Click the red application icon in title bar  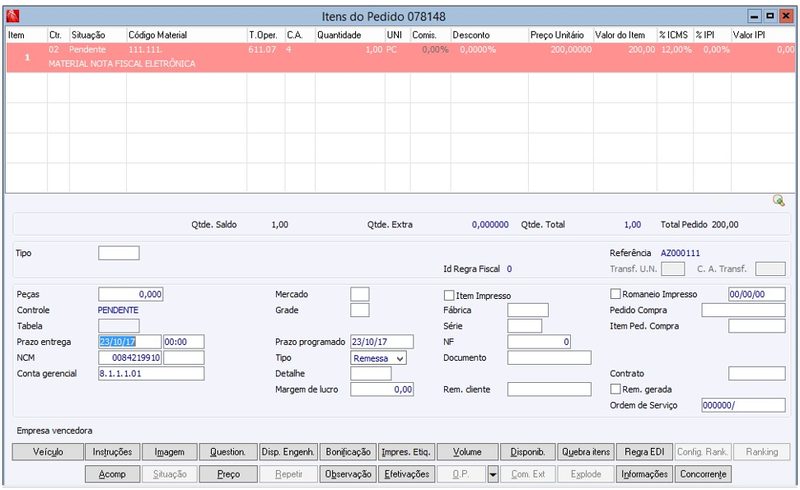click(13, 16)
